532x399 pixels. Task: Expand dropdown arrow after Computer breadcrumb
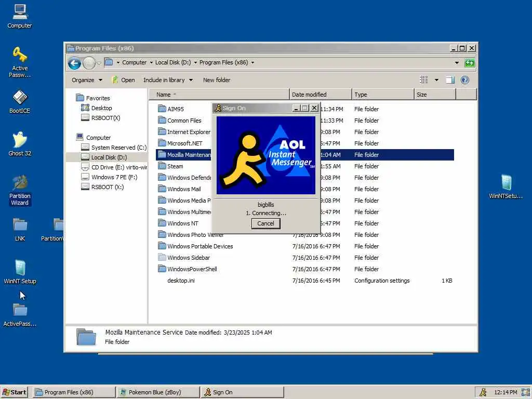pyautogui.click(x=151, y=63)
